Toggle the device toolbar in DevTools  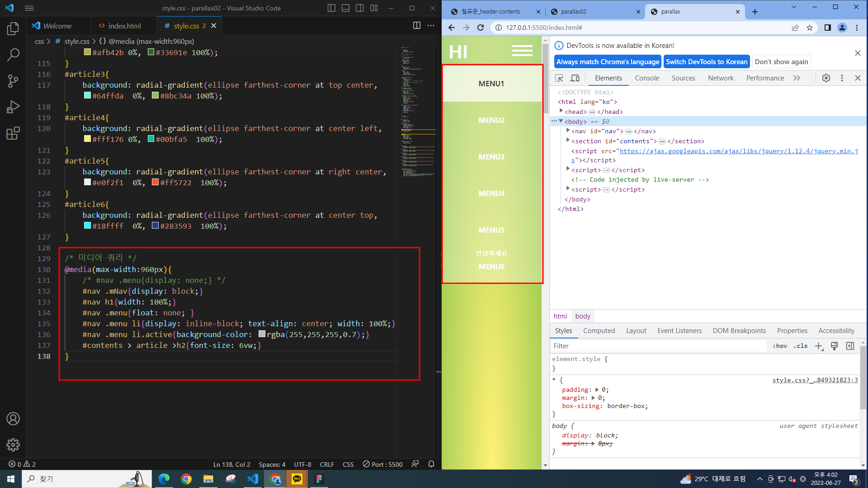pos(575,78)
